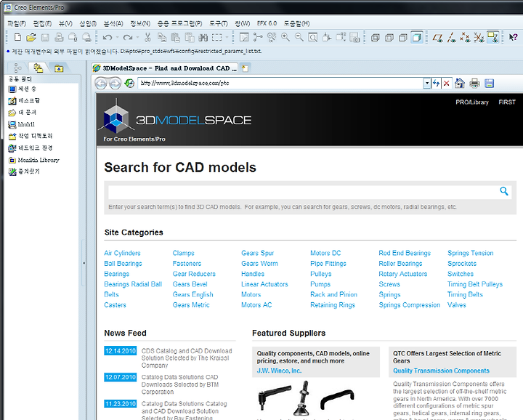The height and width of the screenshot is (420, 523).
Task: Toggle coordinate system display icon
Action: [479, 37]
